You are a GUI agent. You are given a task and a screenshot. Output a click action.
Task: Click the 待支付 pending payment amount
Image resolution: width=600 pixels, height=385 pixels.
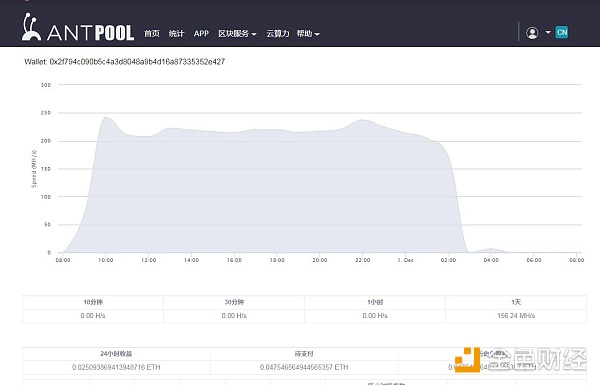pyautogui.click(x=304, y=367)
